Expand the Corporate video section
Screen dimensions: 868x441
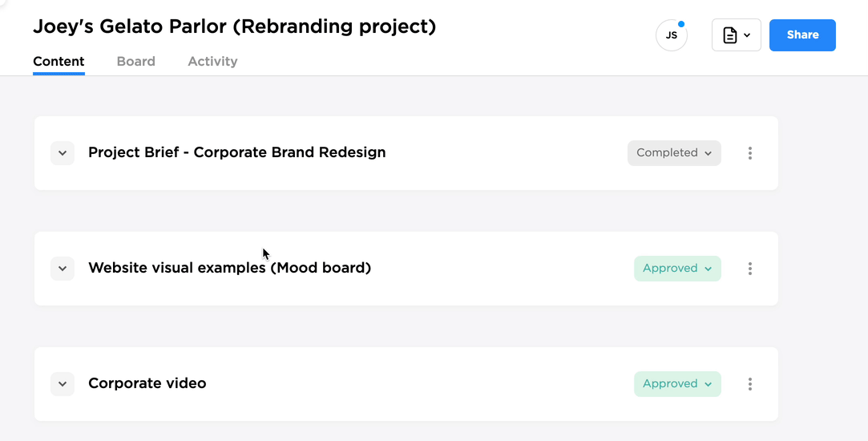(x=63, y=384)
